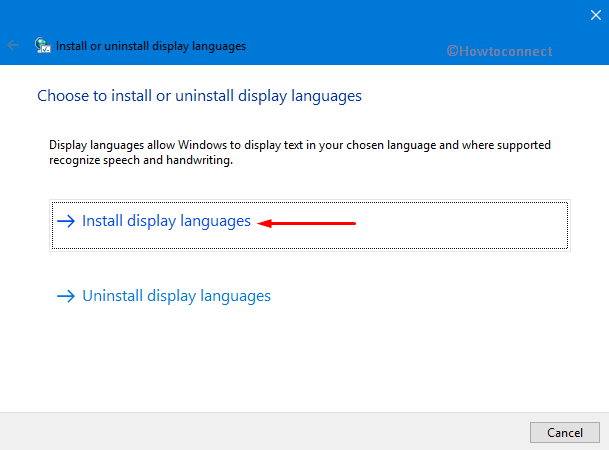Click the description line about Windows display text

coord(300,145)
